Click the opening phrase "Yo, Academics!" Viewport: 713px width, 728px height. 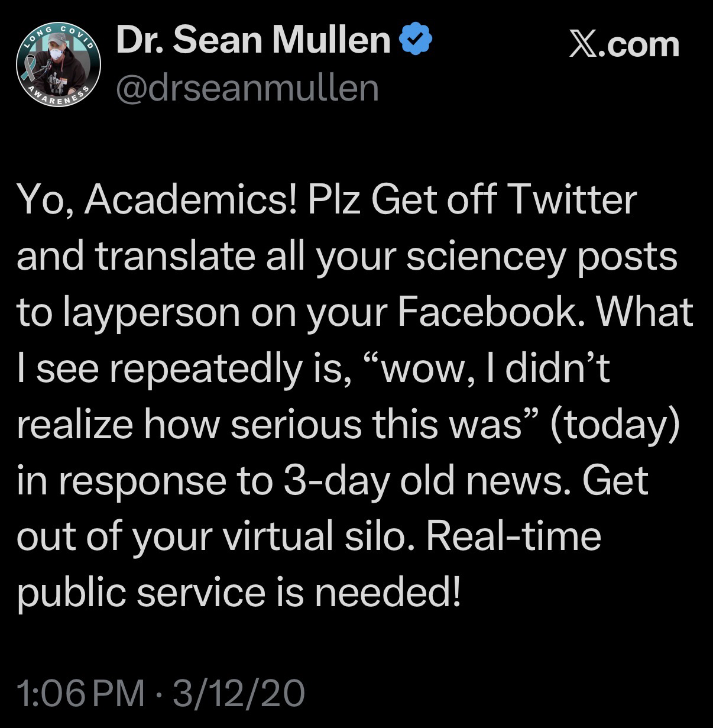point(158,200)
